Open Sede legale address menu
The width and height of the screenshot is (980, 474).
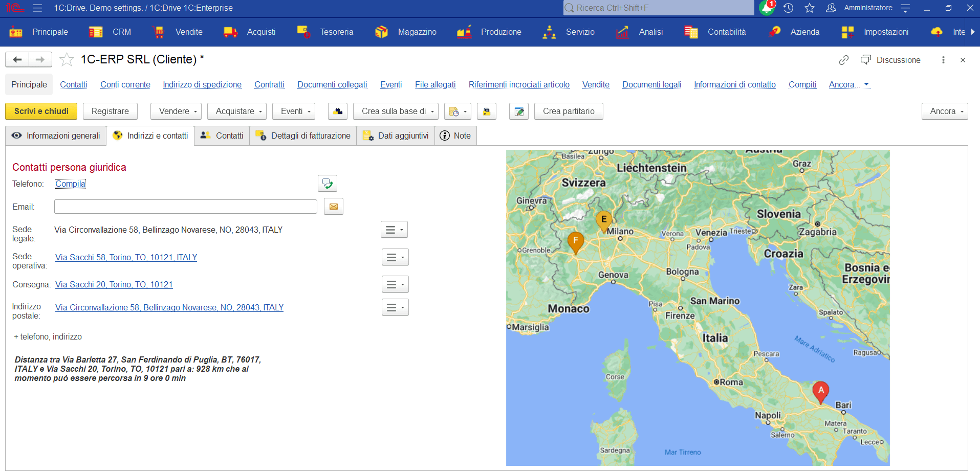tap(394, 230)
